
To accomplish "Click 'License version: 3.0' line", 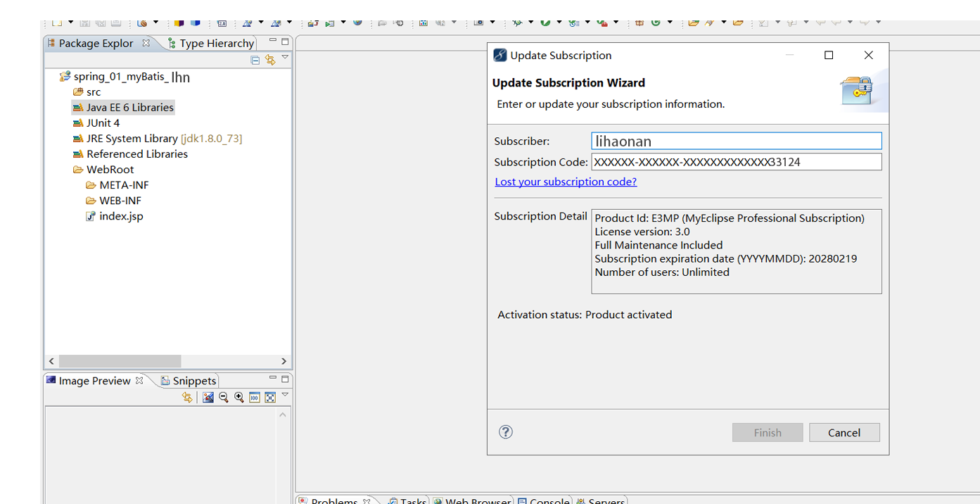I will pyautogui.click(x=642, y=232).
